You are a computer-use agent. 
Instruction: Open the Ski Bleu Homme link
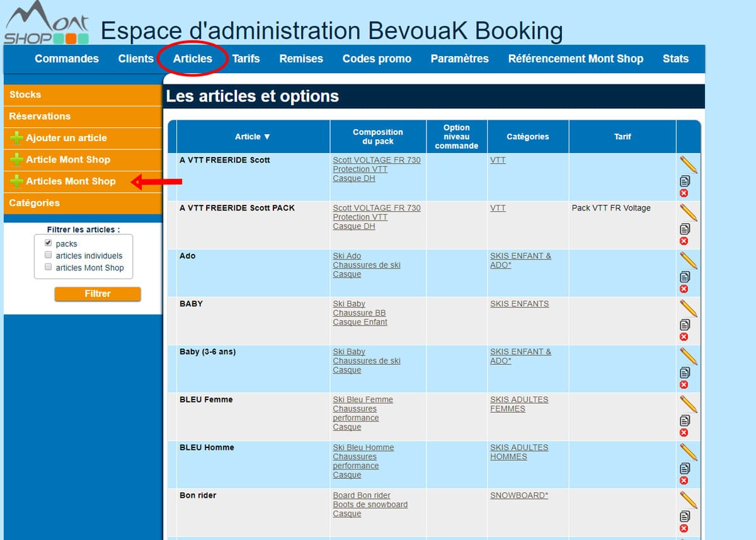(364, 447)
